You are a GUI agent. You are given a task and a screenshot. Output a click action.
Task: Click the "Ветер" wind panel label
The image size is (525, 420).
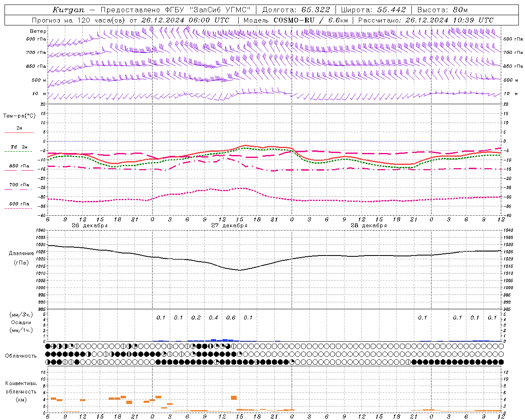(x=38, y=31)
